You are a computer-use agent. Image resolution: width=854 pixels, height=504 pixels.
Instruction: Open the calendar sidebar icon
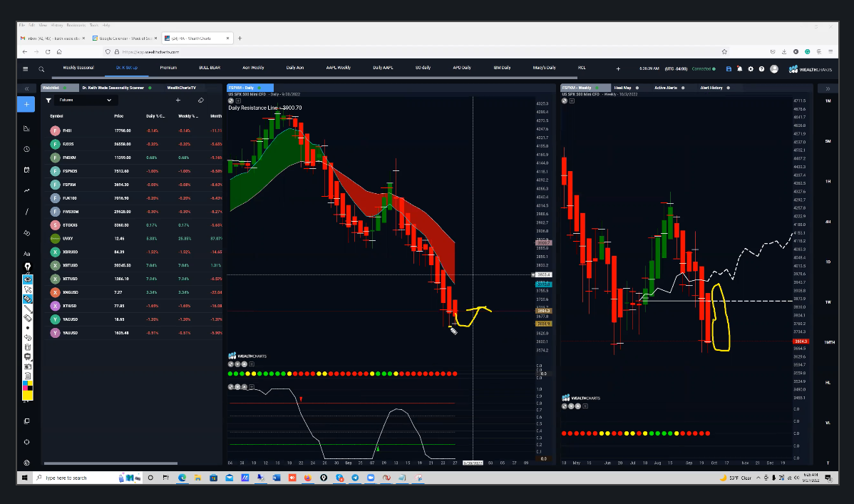tap(26, 170)
